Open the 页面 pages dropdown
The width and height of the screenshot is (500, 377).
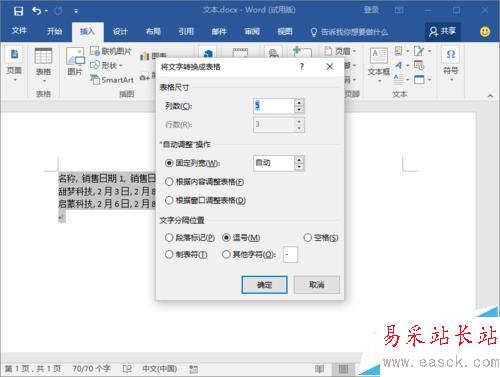pyautogui.click(x=14, y=65)
